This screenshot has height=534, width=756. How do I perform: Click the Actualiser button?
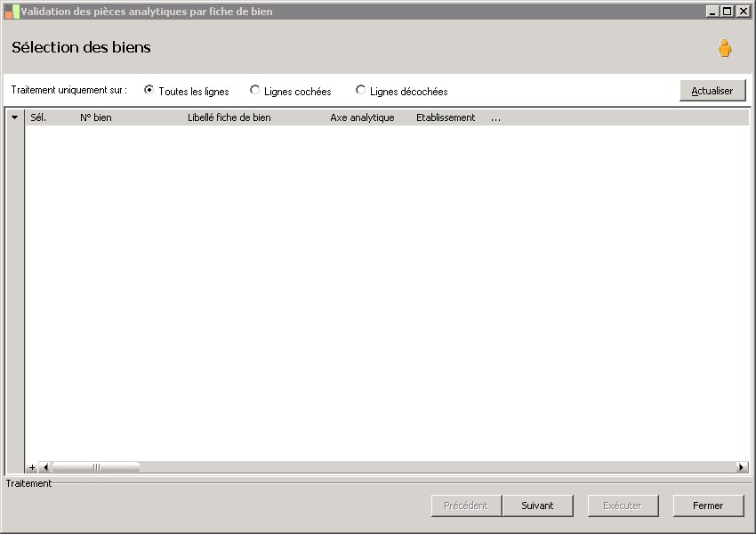[712, 91]
